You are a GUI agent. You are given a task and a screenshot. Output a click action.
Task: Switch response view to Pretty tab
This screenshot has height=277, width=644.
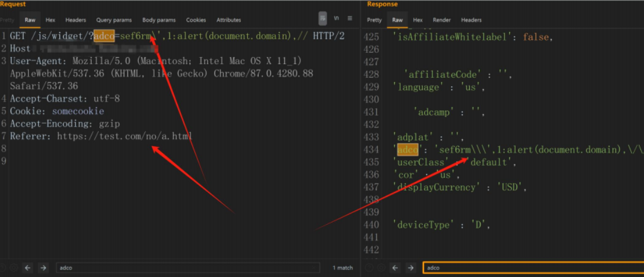click(x=374, y=20)
